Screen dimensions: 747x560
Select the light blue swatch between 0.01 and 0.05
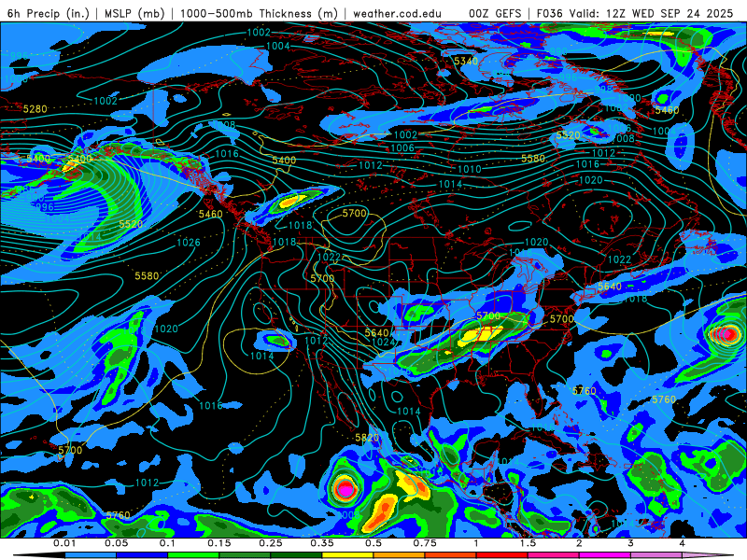coord(91,555)
